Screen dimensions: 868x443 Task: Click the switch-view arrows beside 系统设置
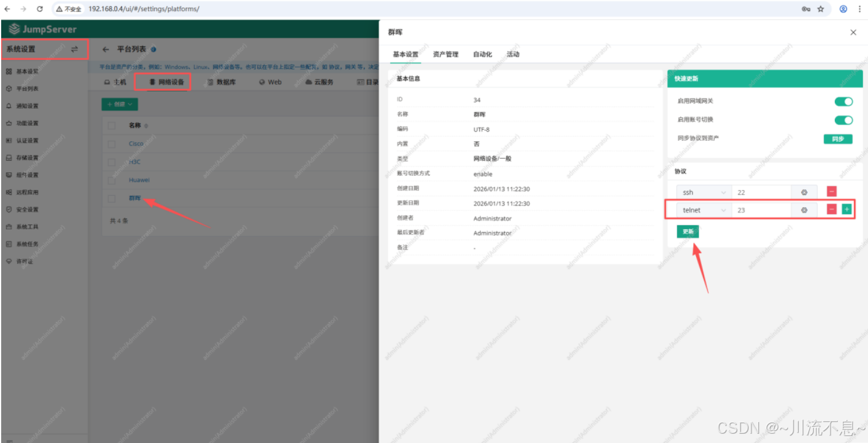(x=74, y=49)
